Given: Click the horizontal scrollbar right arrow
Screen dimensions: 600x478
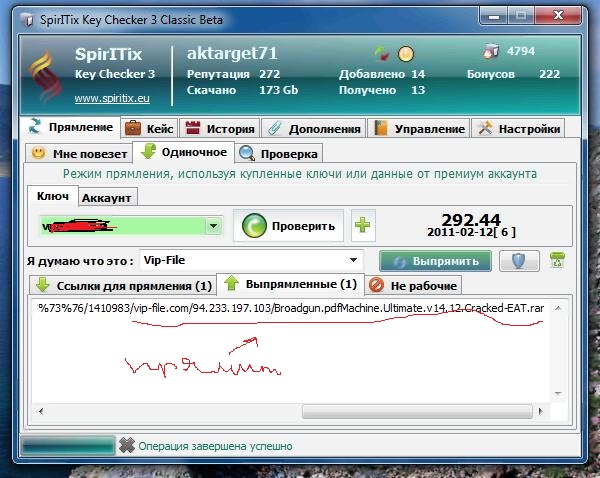Looking at the screenshot, I should tap(540, 411).
